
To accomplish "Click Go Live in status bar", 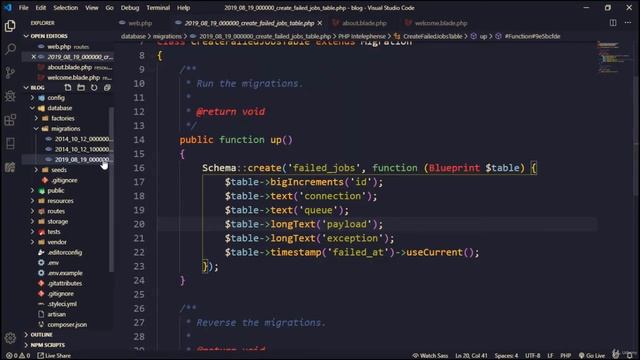I will tap(592, 356).
